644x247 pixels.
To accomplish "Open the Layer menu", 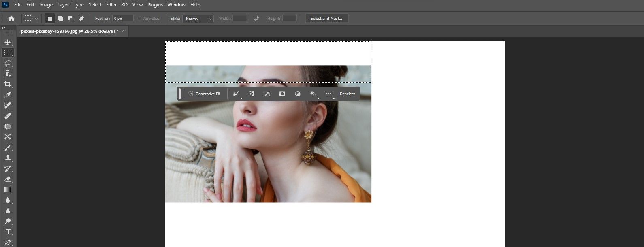I will [x=63, y=5].
